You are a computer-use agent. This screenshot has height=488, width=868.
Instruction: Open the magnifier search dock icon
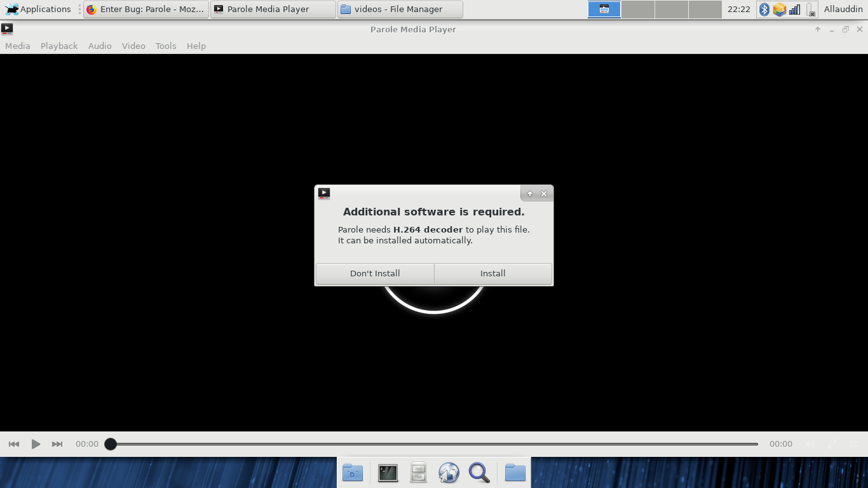click(479, 473)
